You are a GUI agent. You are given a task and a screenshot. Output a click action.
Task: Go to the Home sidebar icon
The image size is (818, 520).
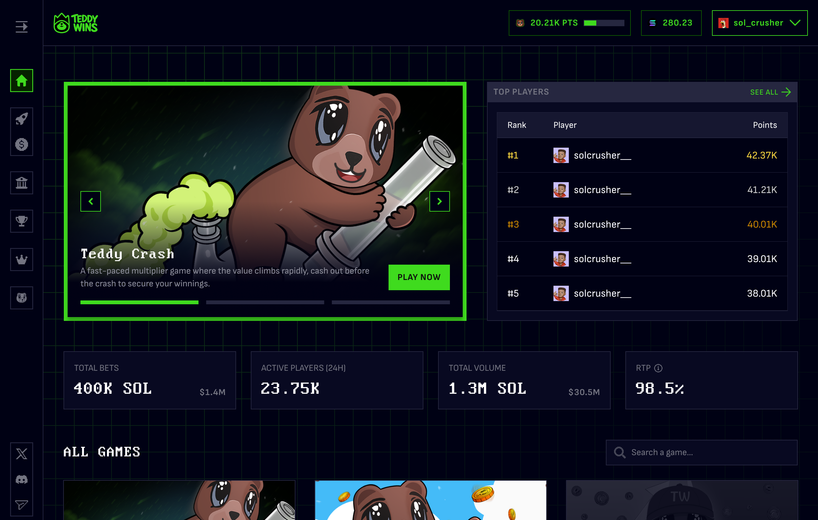coord(21,80)
